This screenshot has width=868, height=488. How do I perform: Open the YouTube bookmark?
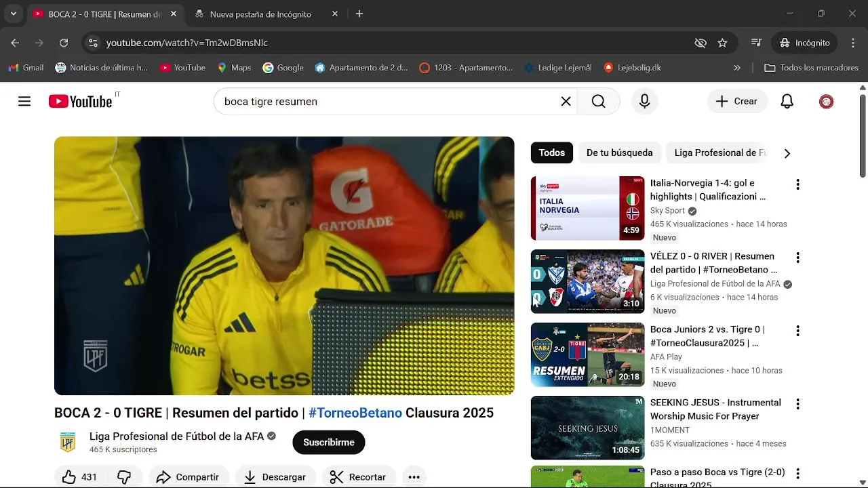pyautogui.click(x=182, y=68)
